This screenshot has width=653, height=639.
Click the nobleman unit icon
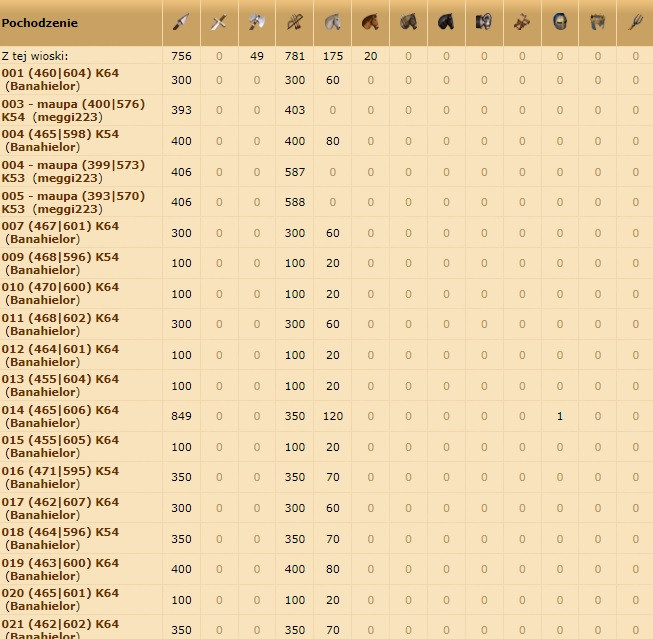598,22
